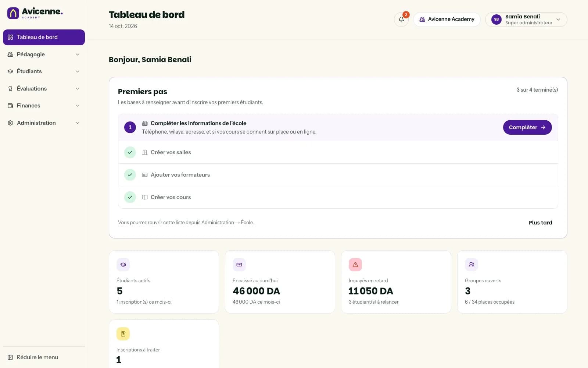Expand the Évaluations menu chevron
Screen dimensions: 588x368
click(78, 89)
